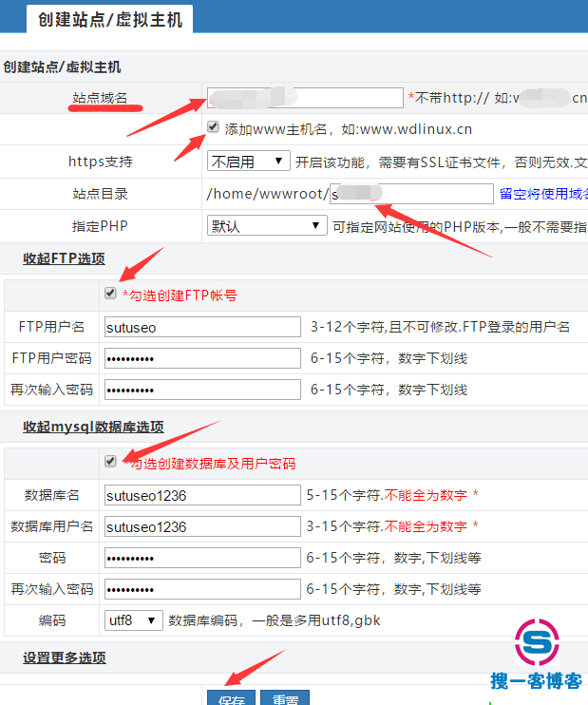Open the 指定PHP version dropdown

coord(267,226)
